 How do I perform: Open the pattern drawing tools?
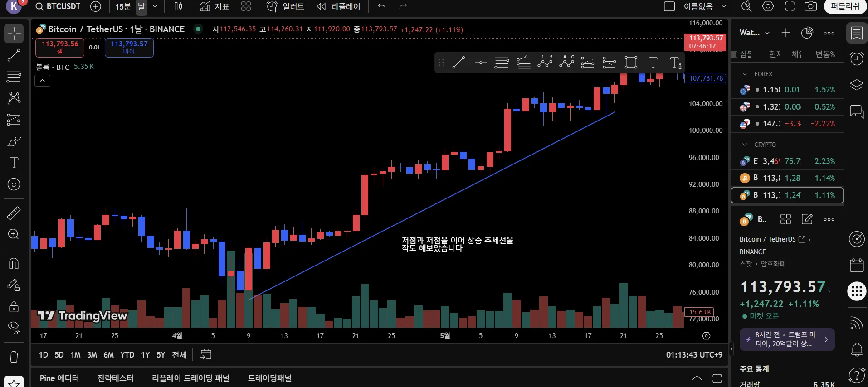coord(14,98)
